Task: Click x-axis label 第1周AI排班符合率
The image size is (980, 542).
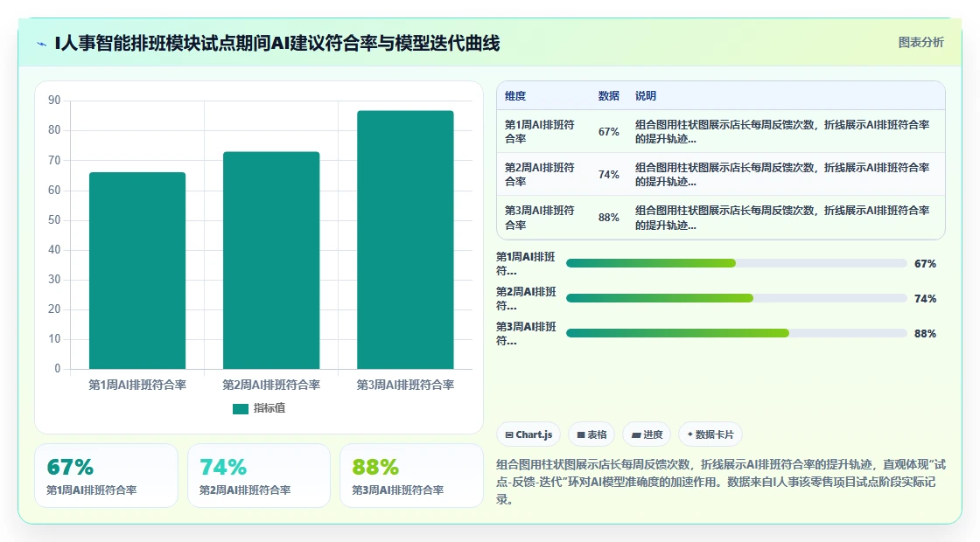Action: click(137, 386)
